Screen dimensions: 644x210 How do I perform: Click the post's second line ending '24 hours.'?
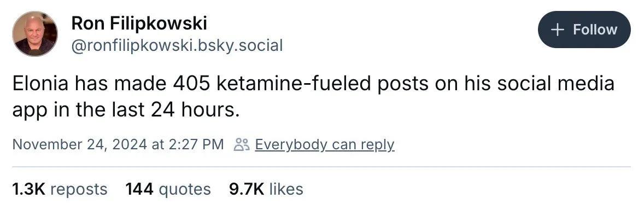click(126, 110)
